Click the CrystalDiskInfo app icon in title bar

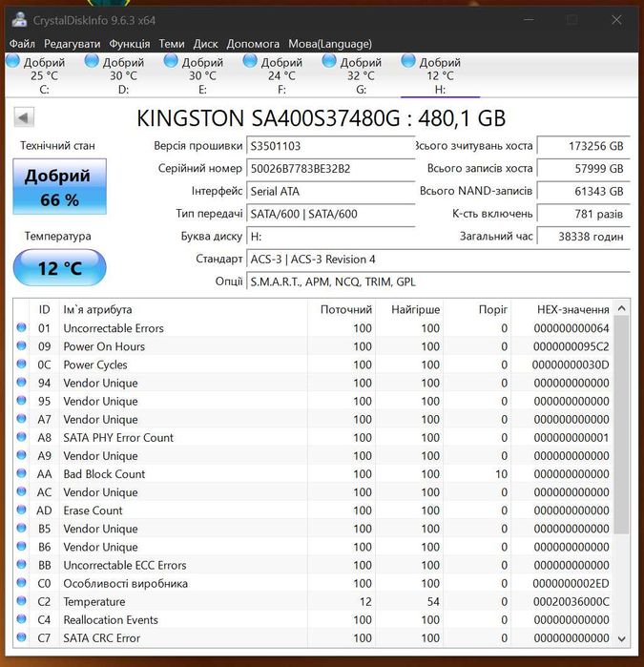click(19, 20)
